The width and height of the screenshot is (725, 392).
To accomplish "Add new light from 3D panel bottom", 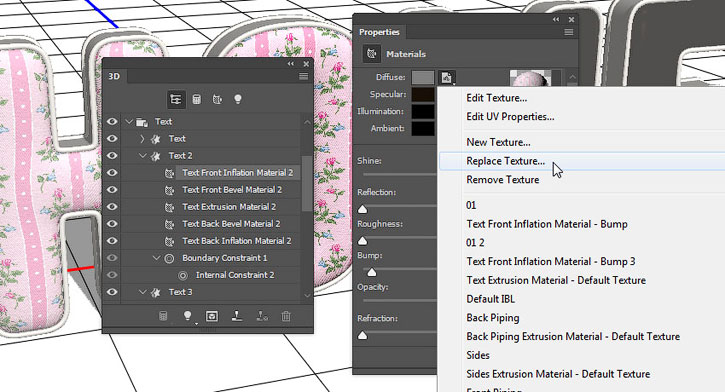I will [x=188, y=316].
